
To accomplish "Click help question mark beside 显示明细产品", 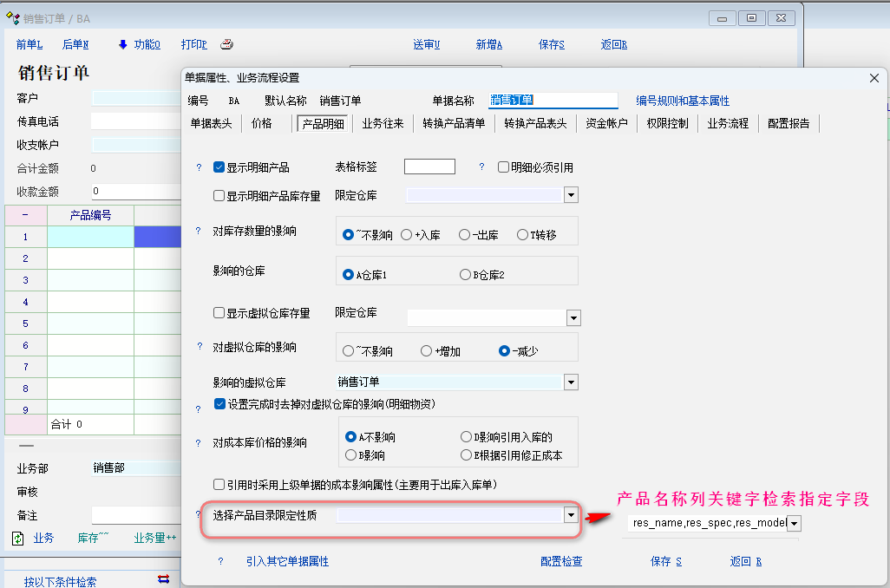I will [199, 167].
